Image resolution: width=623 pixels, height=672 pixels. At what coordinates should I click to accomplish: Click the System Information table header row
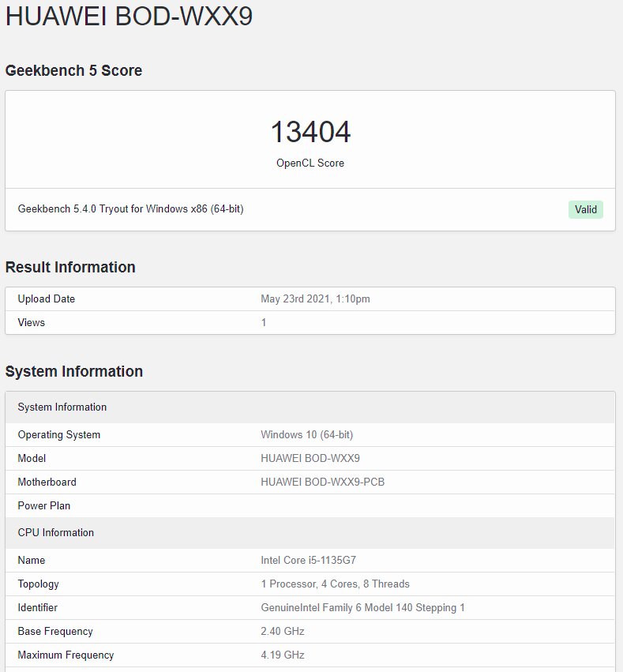click(310, 407)
